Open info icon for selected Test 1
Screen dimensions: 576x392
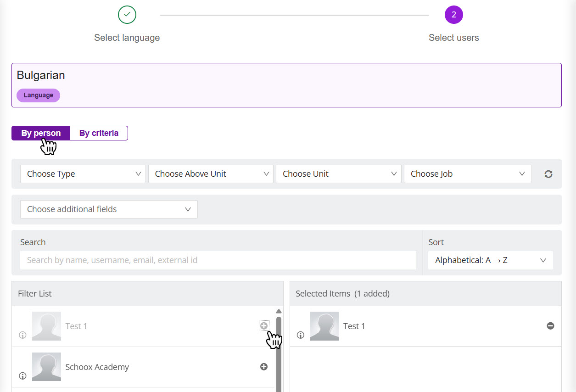tap(301, 335)
